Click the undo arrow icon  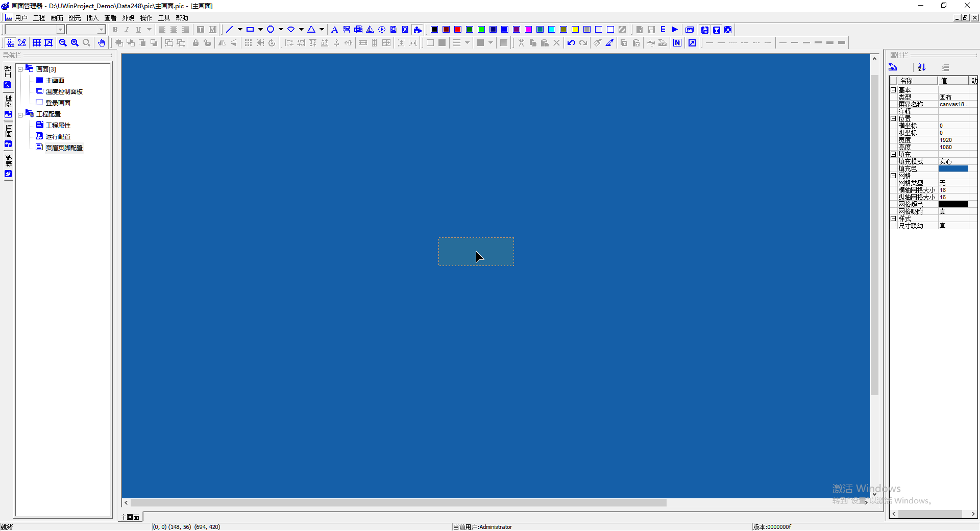[x=571, y=43]
